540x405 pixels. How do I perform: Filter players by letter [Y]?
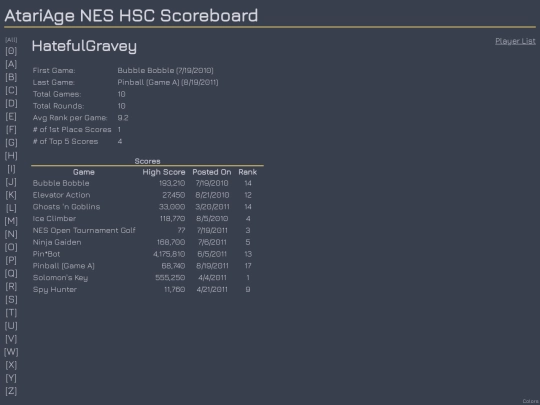pos(11,378)
